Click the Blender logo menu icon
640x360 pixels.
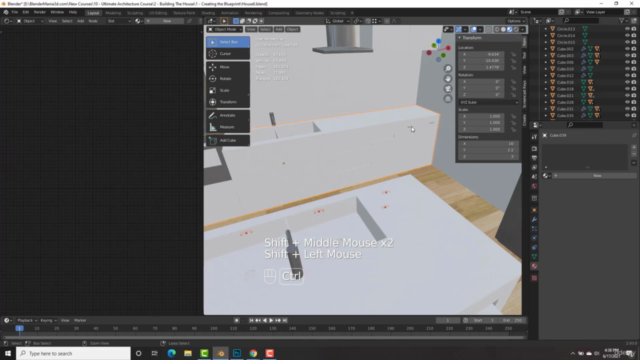pos(6,12)
